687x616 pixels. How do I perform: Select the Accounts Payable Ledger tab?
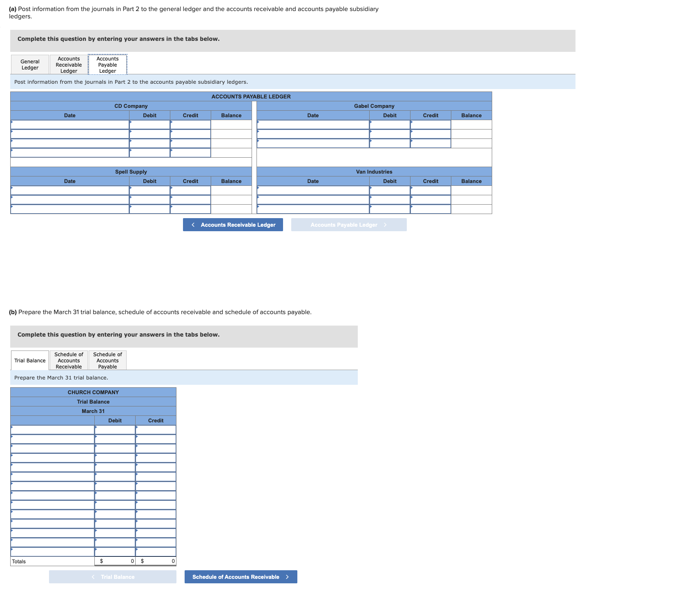[107, 64]
